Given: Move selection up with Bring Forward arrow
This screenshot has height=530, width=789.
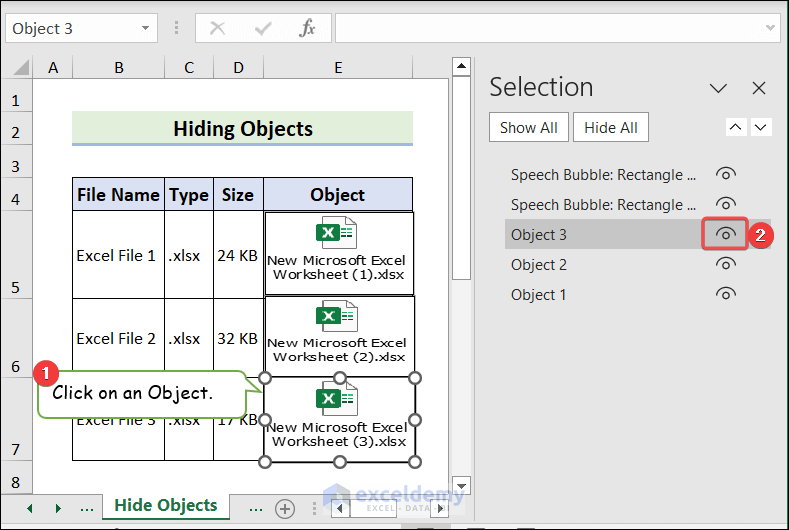Looking at the screenshot, I should 736,127.
